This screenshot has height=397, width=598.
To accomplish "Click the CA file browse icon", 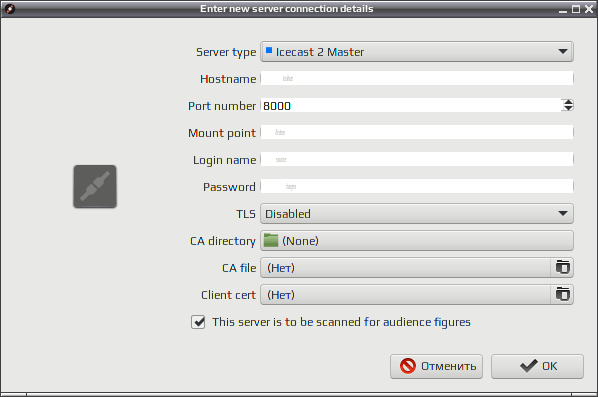I will point(562,268).
